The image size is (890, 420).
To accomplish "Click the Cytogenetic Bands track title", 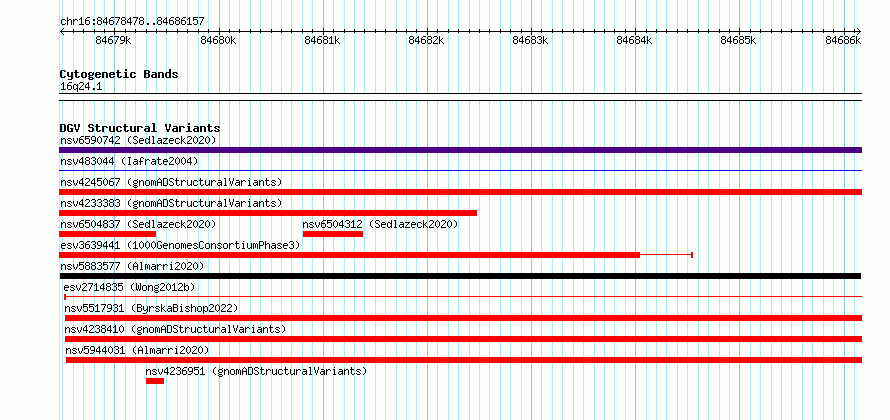I will pyautogui.click(x=119, y=74).
